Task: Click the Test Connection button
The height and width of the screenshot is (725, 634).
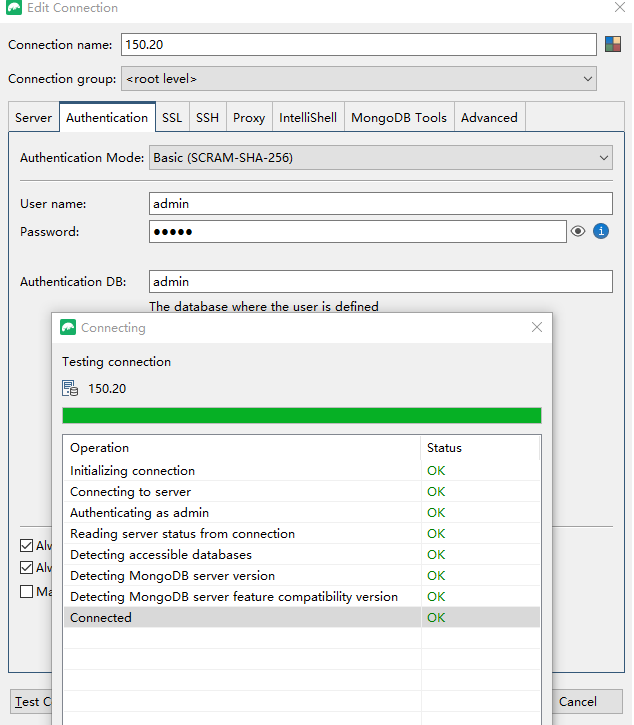Action: click(x=31, y=701)
